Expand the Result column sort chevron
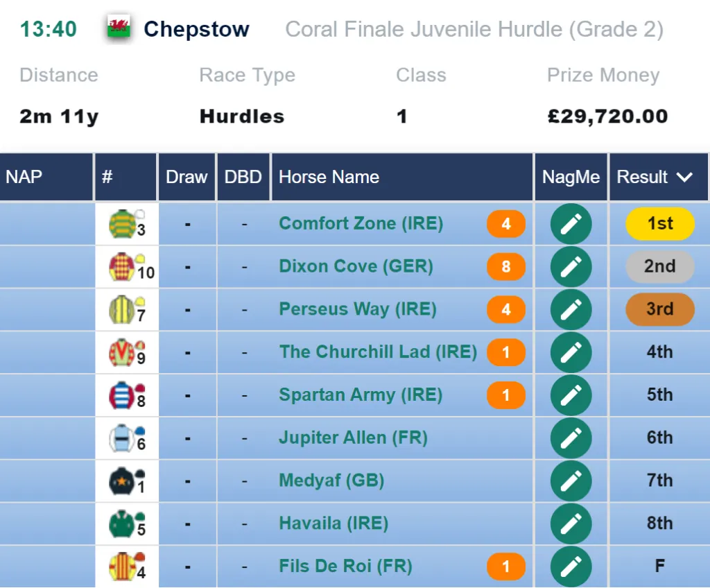 coord(684,177)
